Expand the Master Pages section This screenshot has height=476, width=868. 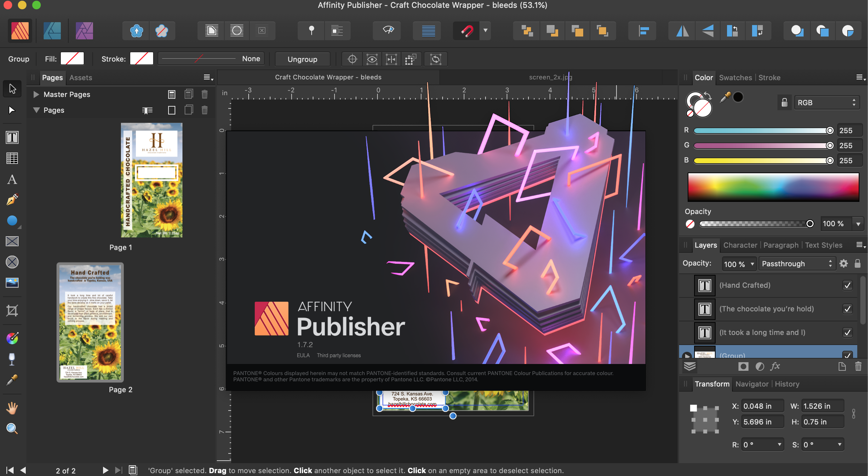point(36,94)
